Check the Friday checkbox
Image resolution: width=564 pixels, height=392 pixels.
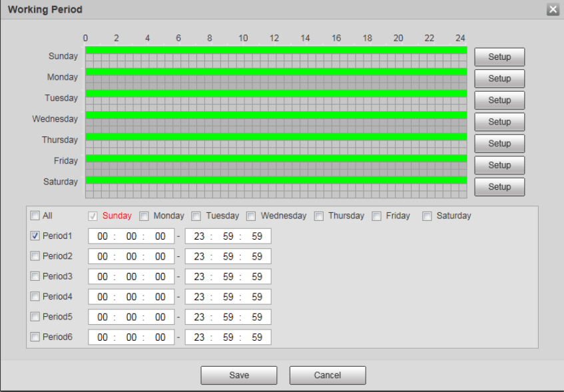click(x=377, y=216)
